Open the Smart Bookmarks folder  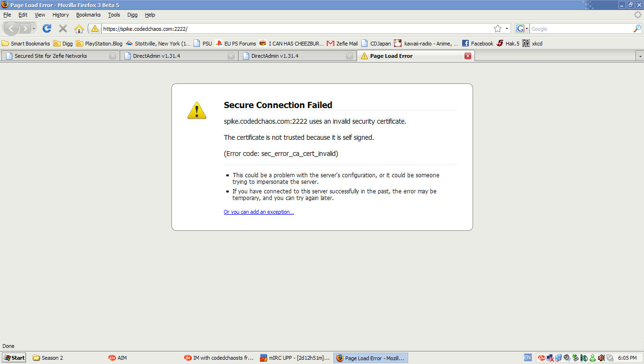(x=26, y=43)
